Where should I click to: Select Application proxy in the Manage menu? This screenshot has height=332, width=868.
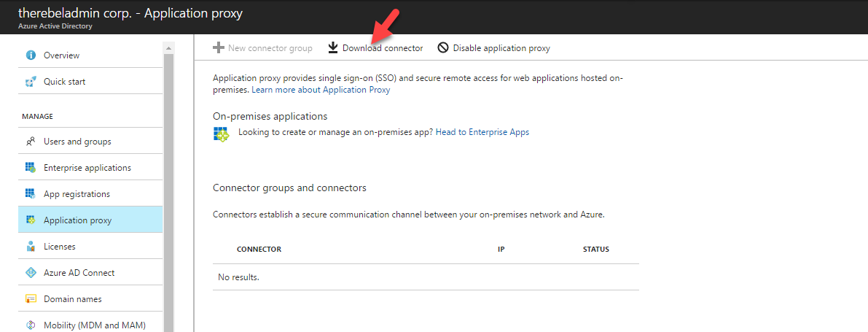pyautogui.click(x=90, y=220)
